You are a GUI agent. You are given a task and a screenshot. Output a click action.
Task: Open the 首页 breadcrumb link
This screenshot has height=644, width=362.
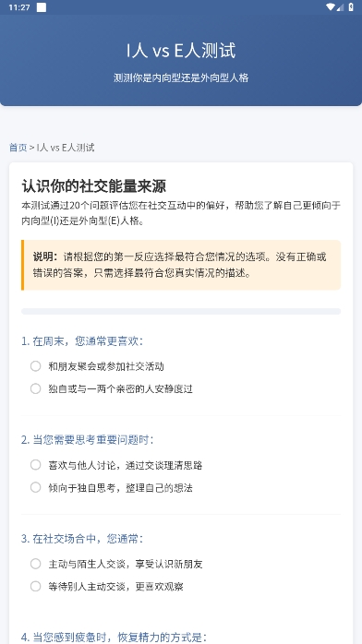[x=18, y=148]
